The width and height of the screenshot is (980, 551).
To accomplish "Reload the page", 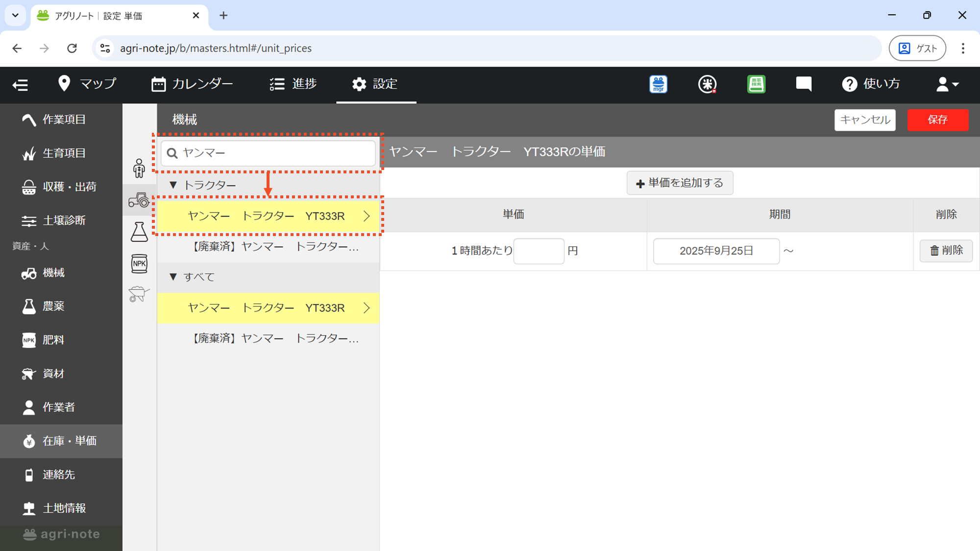I will 72,48.
